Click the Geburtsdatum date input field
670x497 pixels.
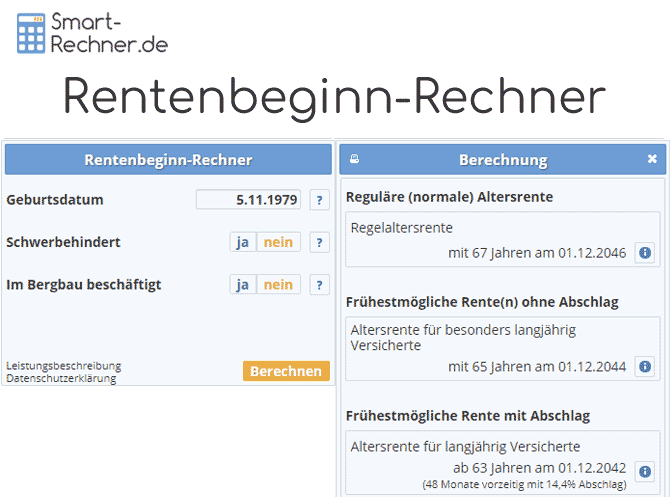(249, 200)
